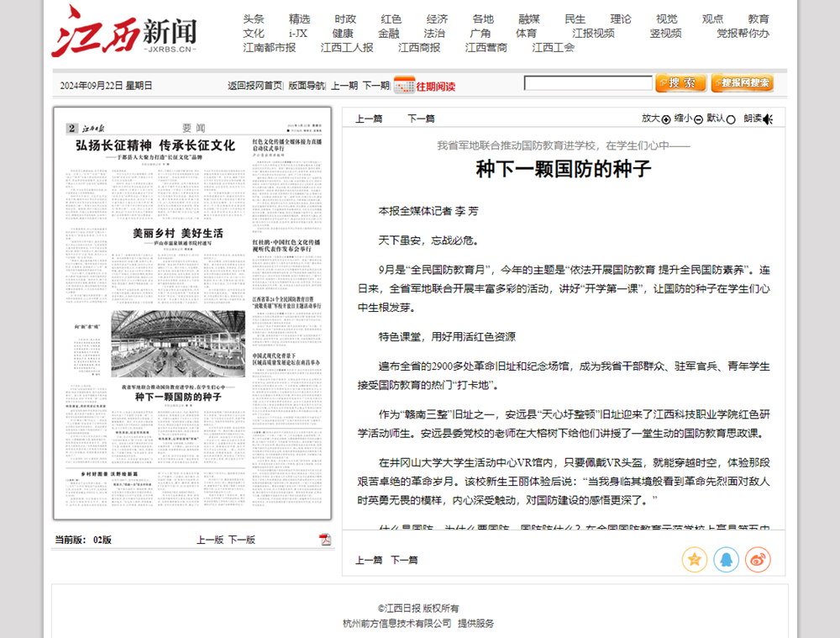Share article to QZone star icon
Image resolution: width=840 pixels, height=638 pixels.
coord(695,559)
